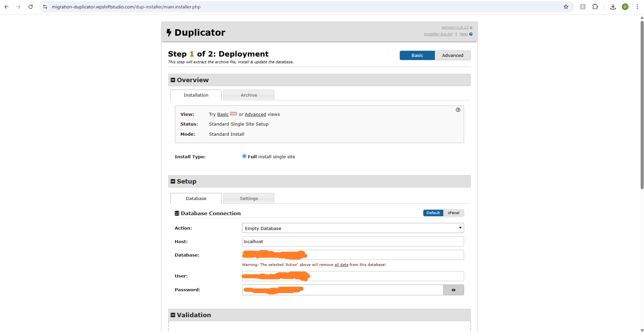Click the browser address bar URL
Image resolution: width=644 pixels, height=332 pixels.
pyautogui.click(x=126, y=7)
